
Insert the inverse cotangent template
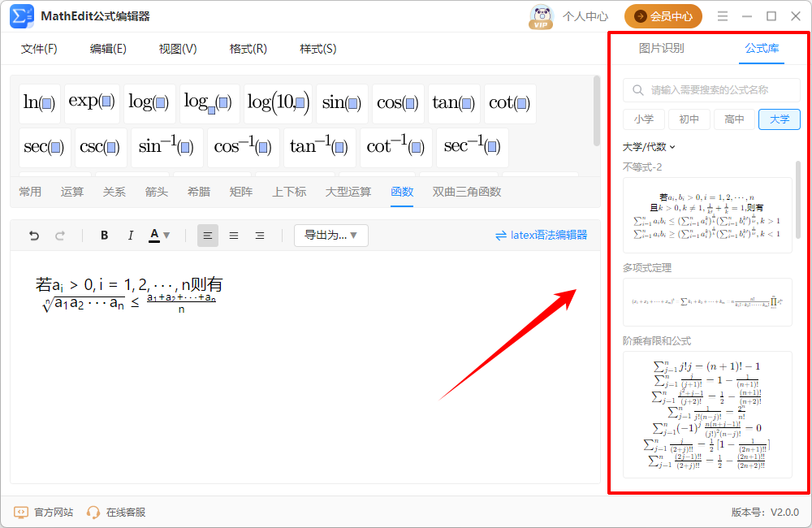point(395,147)
